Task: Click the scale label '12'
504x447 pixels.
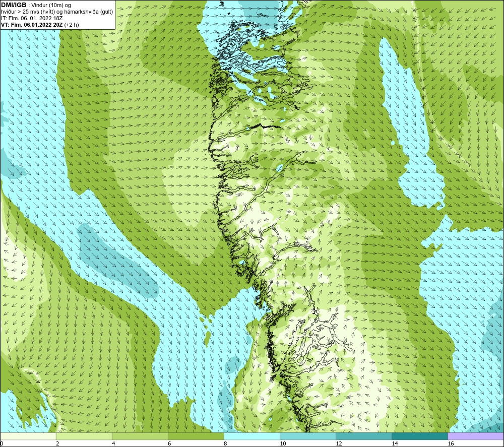Action: pyautogui.click(x=339, y=444)
